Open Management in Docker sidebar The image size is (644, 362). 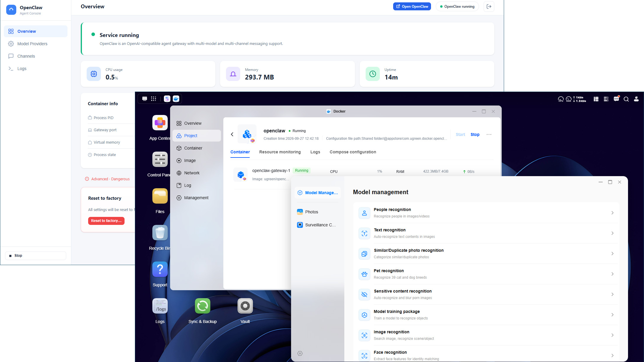(x=196, y=198)
